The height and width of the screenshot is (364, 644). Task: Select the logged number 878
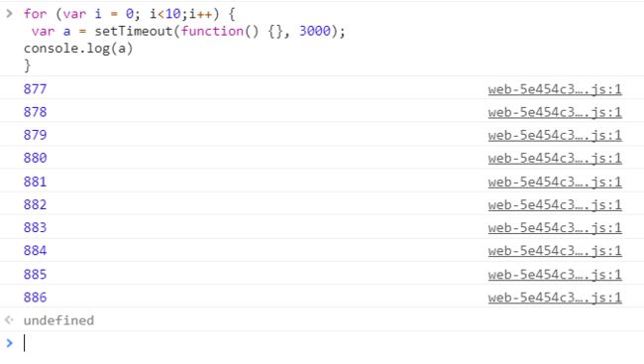point(36,112)
